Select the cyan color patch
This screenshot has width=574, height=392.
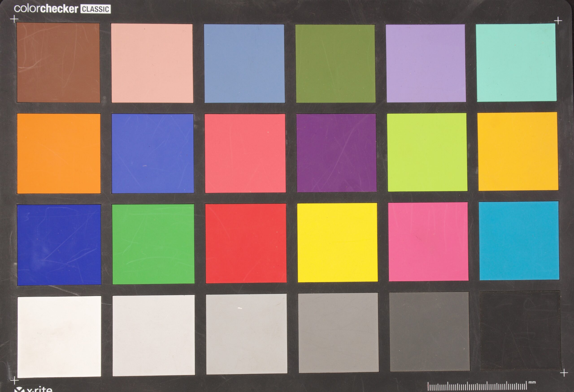[x=519, y=241]
